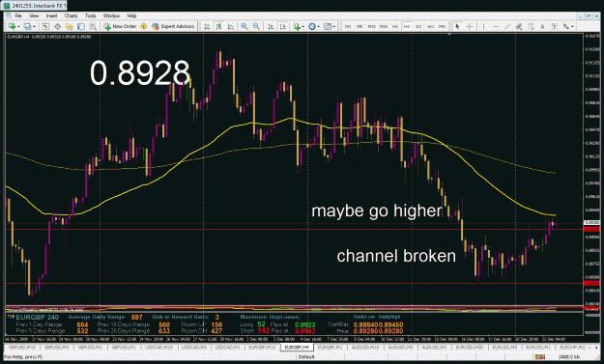The image size is (604, 364).
Task: Draw a vertical line tool
Action: [x=483, y=26]
